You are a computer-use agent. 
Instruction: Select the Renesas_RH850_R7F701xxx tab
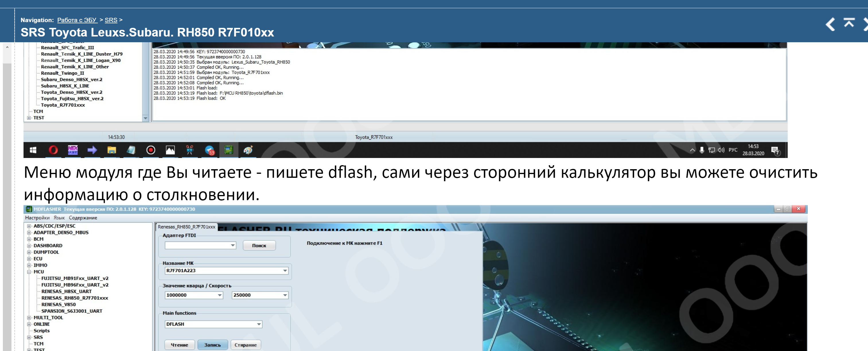(x=186, y=227)
